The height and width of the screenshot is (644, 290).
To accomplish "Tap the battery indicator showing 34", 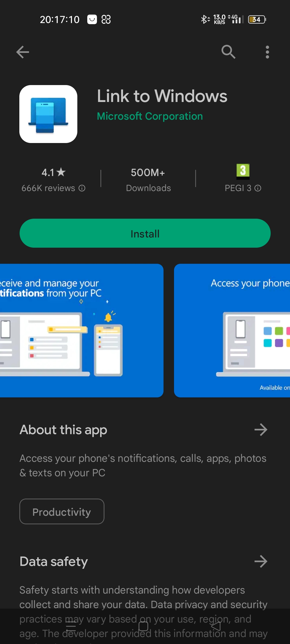I will point(257,19).
